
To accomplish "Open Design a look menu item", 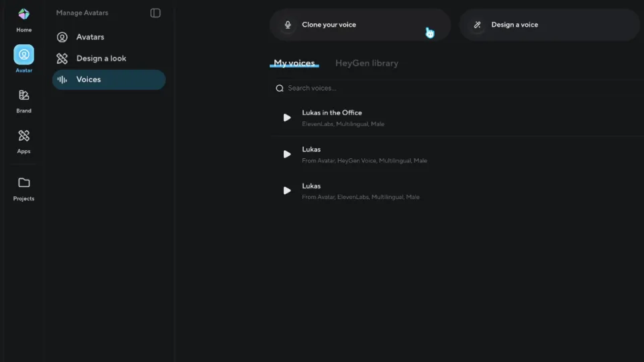I will coord(109,58).
